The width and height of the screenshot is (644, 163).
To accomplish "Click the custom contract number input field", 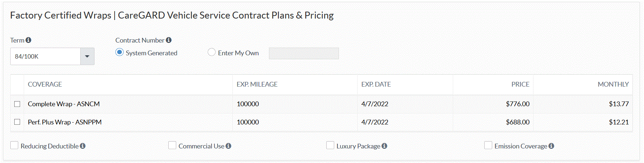I will click(304, 53).
